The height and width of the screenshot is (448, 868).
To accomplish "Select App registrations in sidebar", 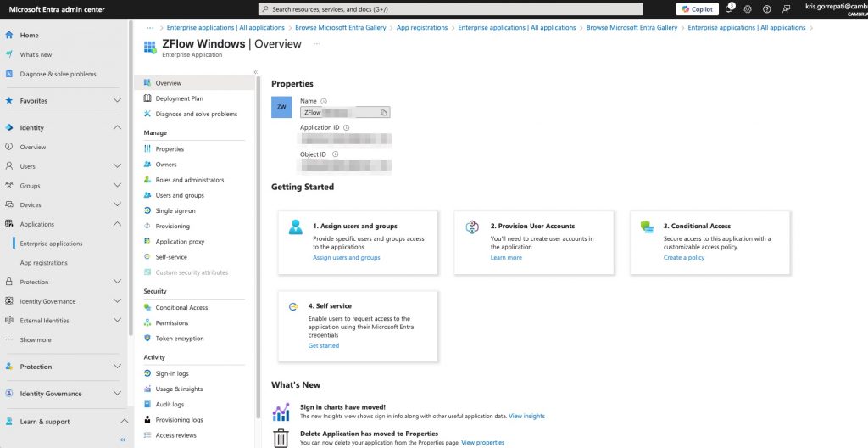I will 44,263.
